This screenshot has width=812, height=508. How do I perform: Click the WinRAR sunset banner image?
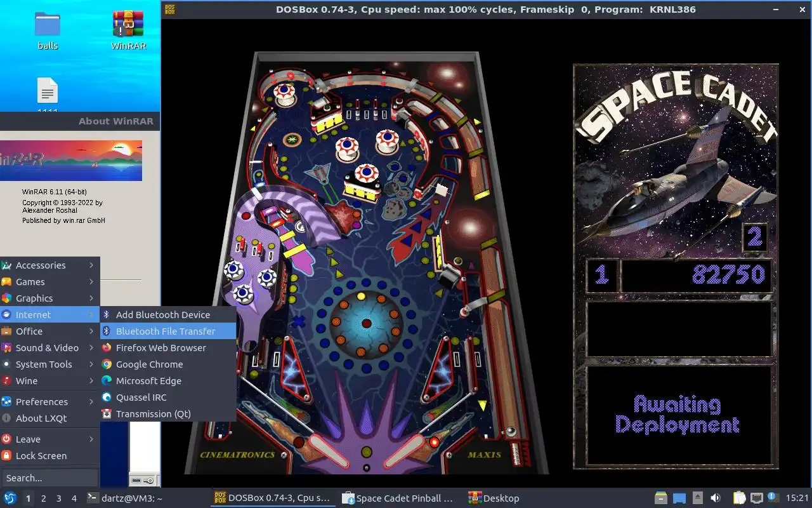click(x=71, y=161)
